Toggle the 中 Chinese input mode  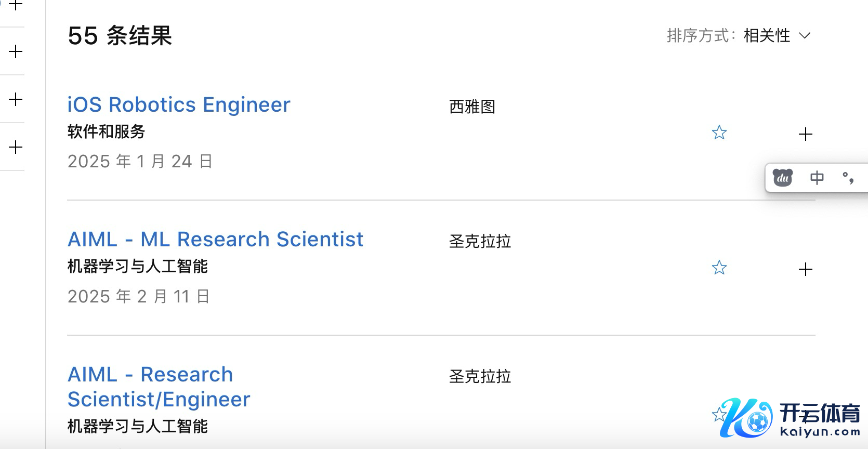[x=817, y=178]
